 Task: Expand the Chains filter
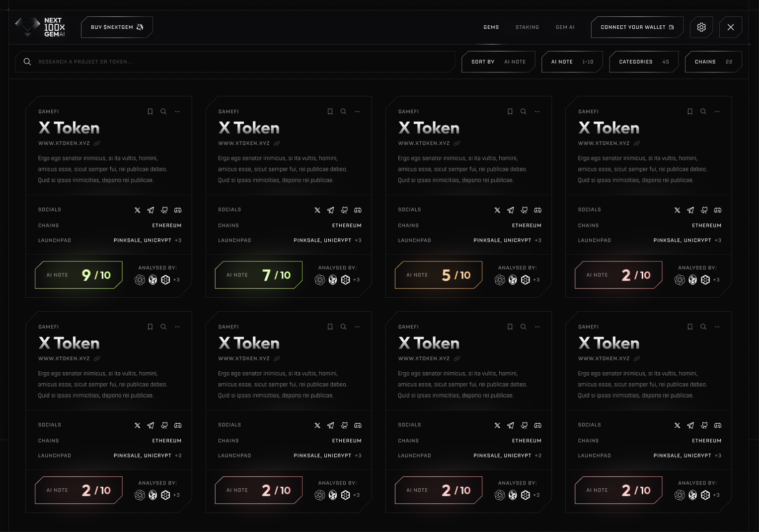tap(713, 62)
